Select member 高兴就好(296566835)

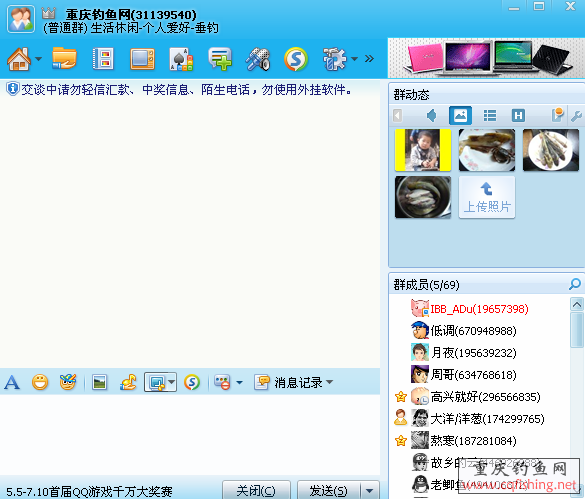click(479, 397)
